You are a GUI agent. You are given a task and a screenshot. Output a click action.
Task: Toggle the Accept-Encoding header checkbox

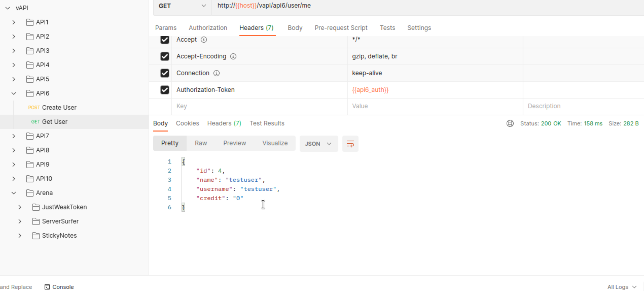[165, 56]
